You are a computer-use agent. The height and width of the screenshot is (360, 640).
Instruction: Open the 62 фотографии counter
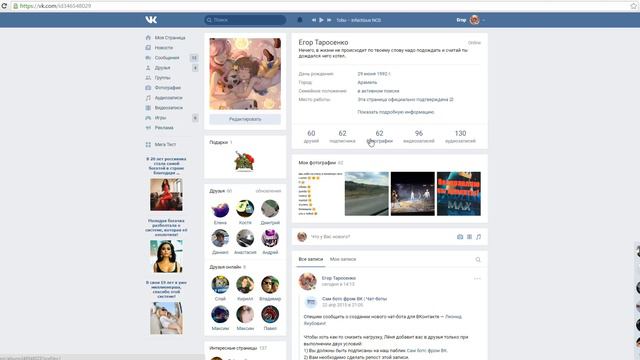(379, 136)
